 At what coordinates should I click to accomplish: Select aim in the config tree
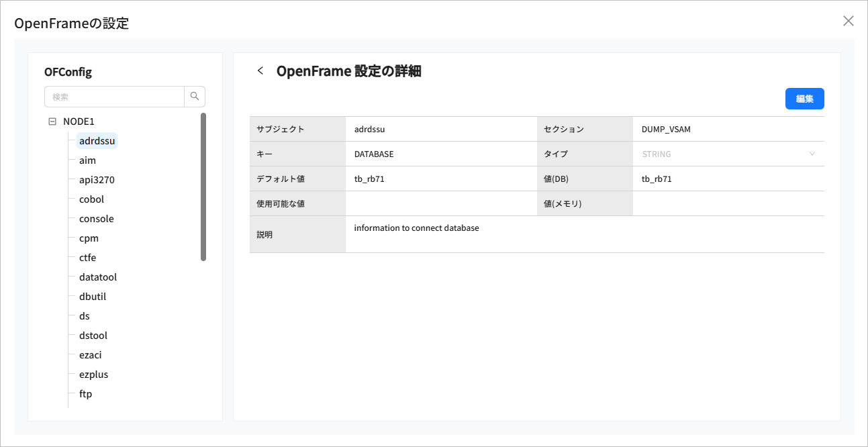[x=87, y=160]
